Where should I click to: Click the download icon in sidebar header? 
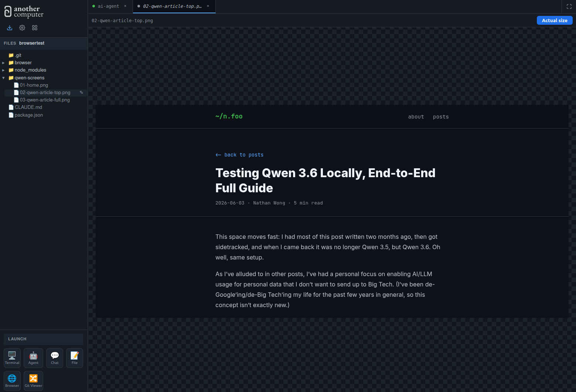click(10, 28)
